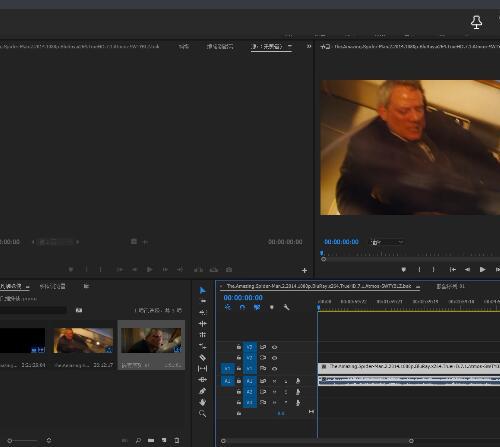Mute audio track A1
Image resolution: width=500 pixels, height=447 pixels.
coord(274,381)
